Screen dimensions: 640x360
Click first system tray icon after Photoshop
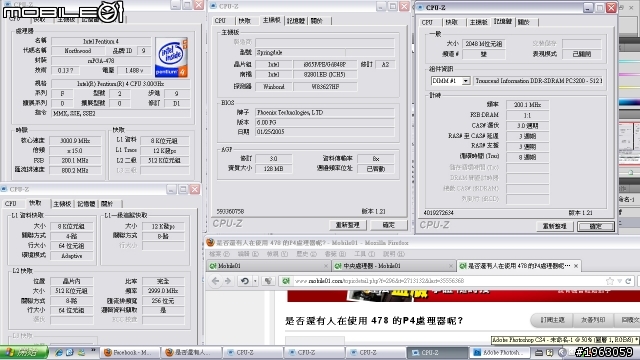coord(539,353)
